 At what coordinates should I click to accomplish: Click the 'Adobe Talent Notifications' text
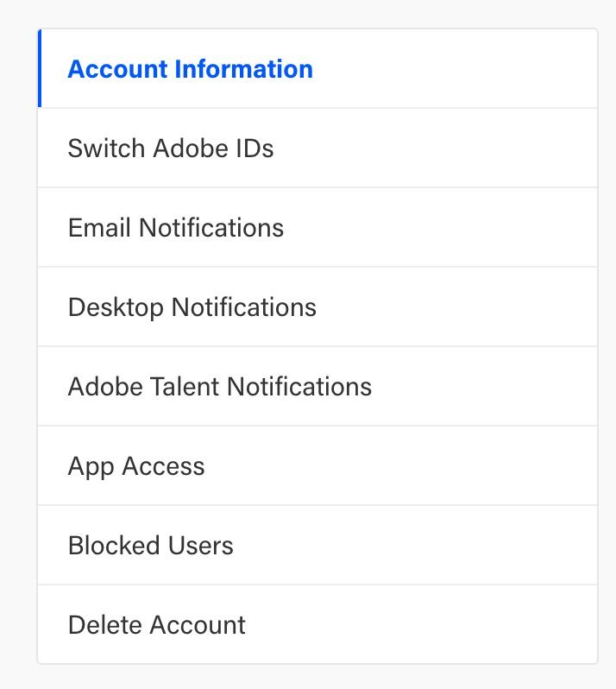[x=220, y=387]
